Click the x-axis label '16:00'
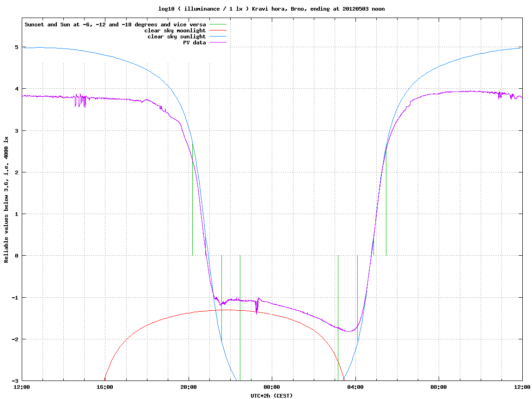This screenshot has height=399, width=532. click(105, 387)
